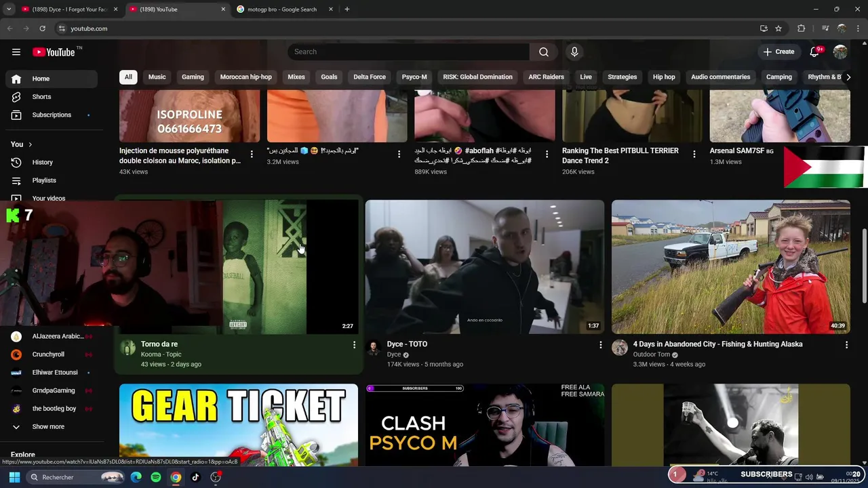Select the Mixes filter chip
The width and height of the screenshot is (868, 488).
(x=296, y=77)
